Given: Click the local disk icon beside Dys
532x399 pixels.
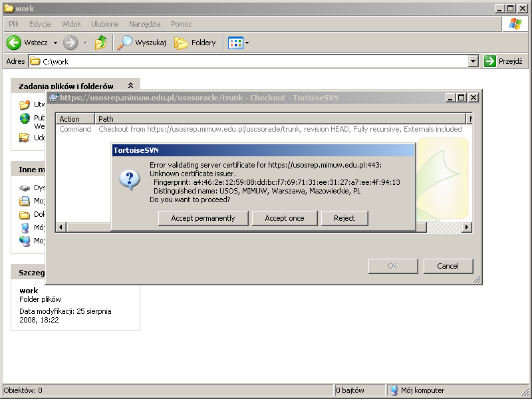Looking at the screenshot, I should (x=25, y=188).
